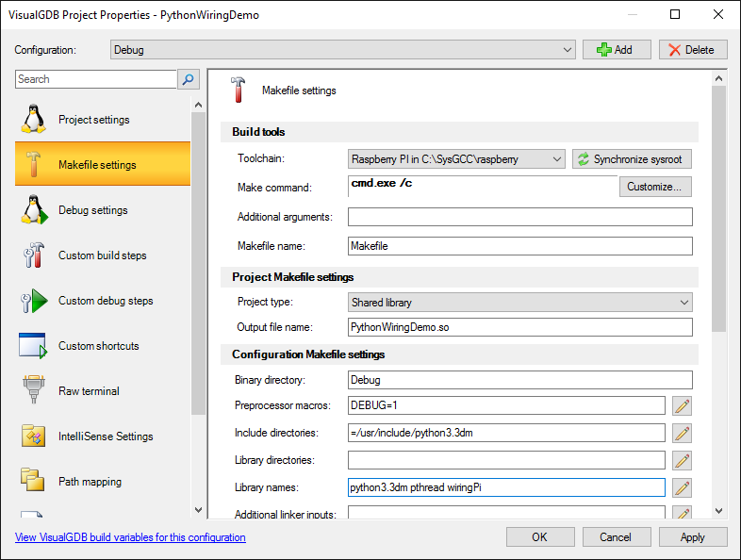Click the Project settings penguin icon
The width and height of the screenshot is (741, 560).
click(x=33, y=119)
